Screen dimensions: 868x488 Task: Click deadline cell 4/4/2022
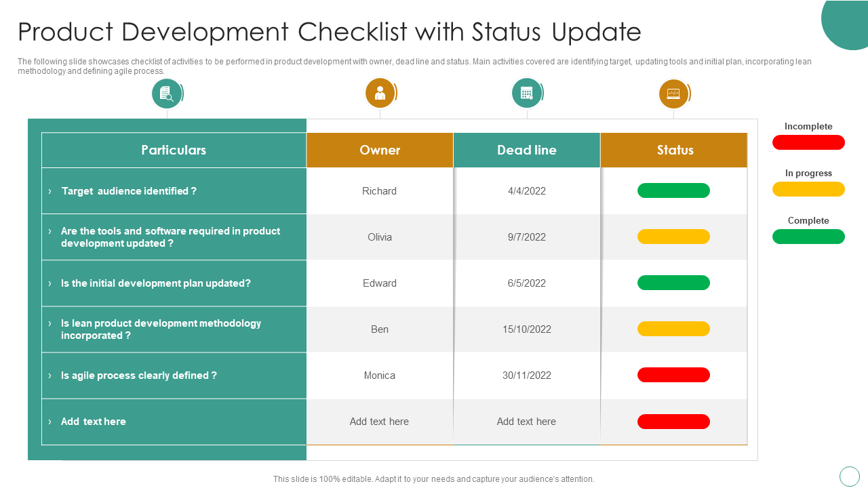coord(527,191)
